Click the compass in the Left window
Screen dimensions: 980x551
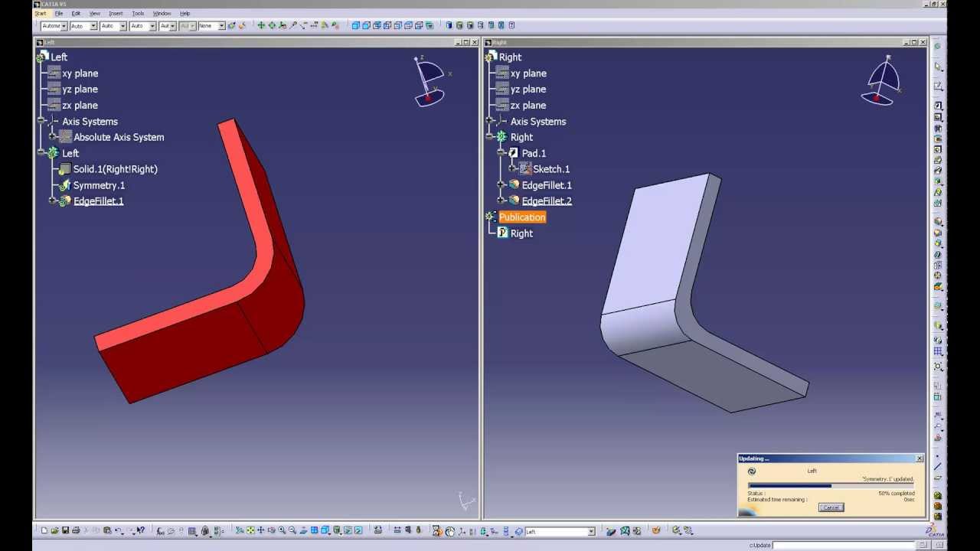click(x=430, y=81)
